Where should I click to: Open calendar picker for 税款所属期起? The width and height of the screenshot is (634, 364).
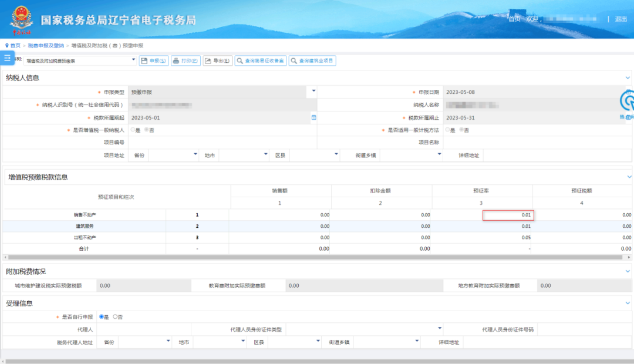pos(313,117)
